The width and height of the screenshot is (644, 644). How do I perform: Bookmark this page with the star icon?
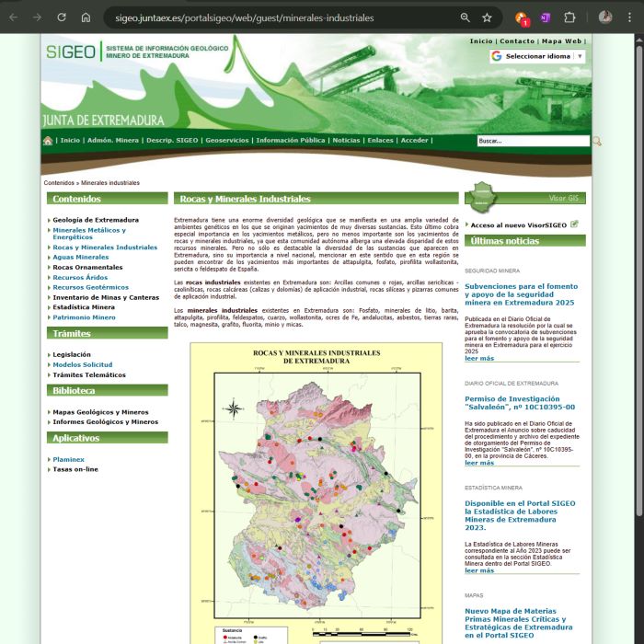487,17
